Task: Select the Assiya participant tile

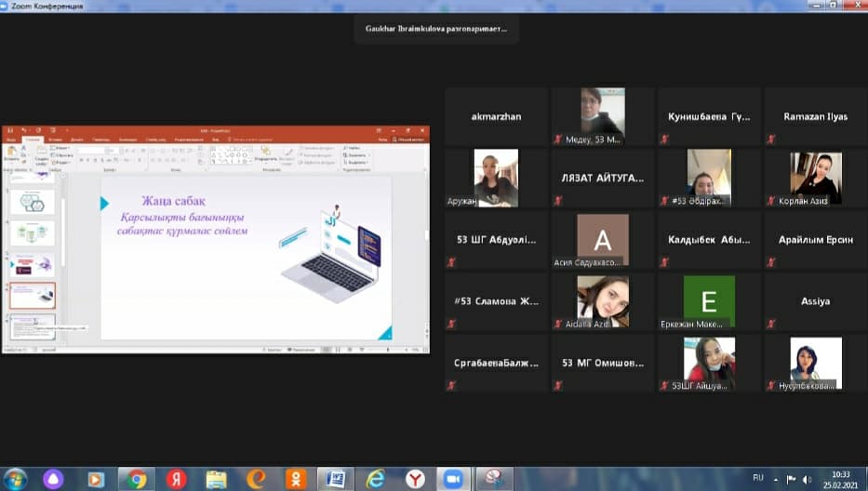Action: [x=815, y=301]
